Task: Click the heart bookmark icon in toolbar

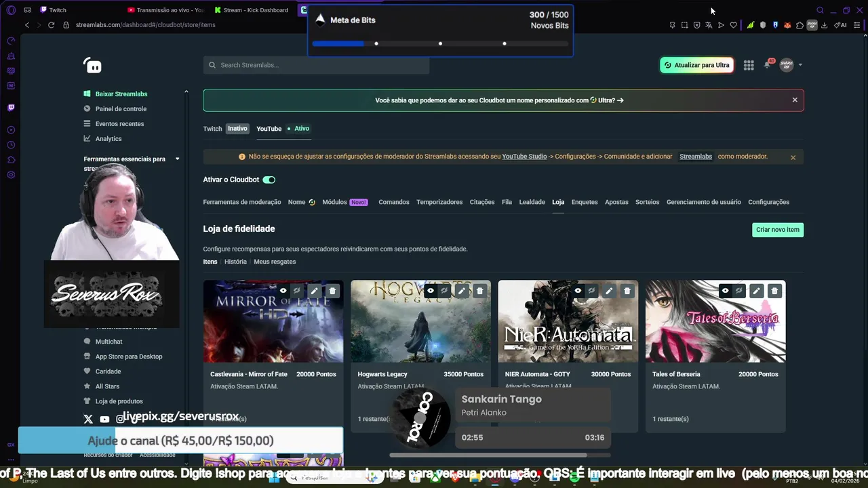Action: point(733,25)
